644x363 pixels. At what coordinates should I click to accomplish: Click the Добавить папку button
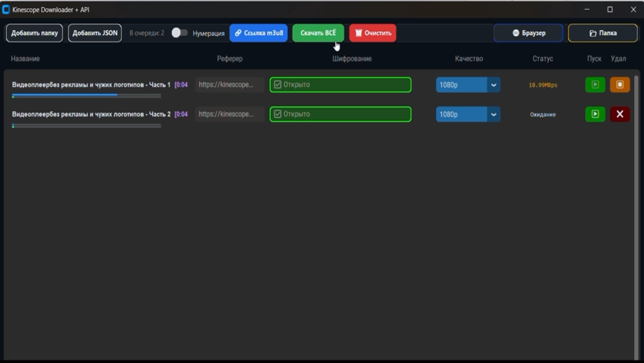point(35,33)
